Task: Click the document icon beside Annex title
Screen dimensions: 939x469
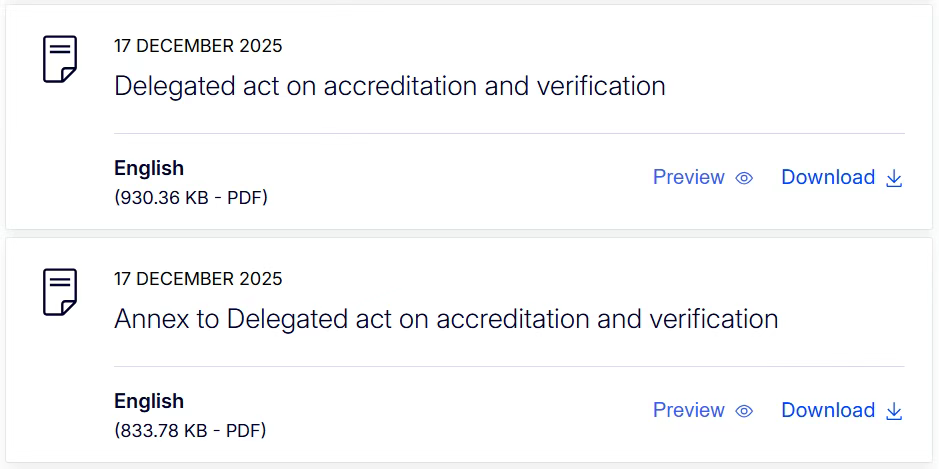Action: [x=60, y=292]
